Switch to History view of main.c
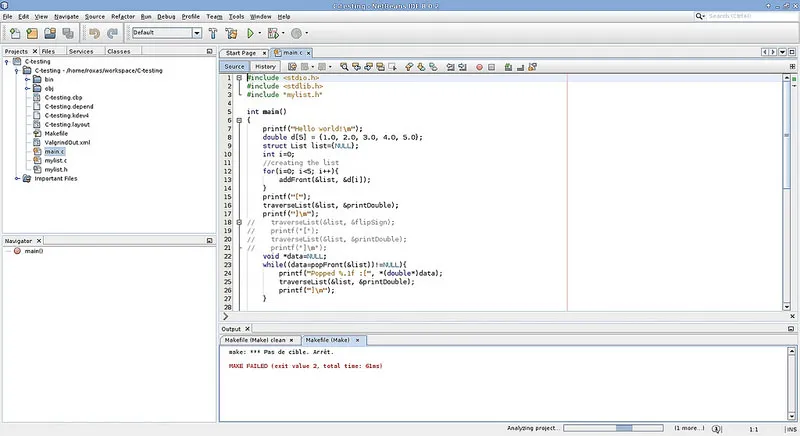This screenshot has width=800, height=436. pyautogui.click(x=265, y=67)
